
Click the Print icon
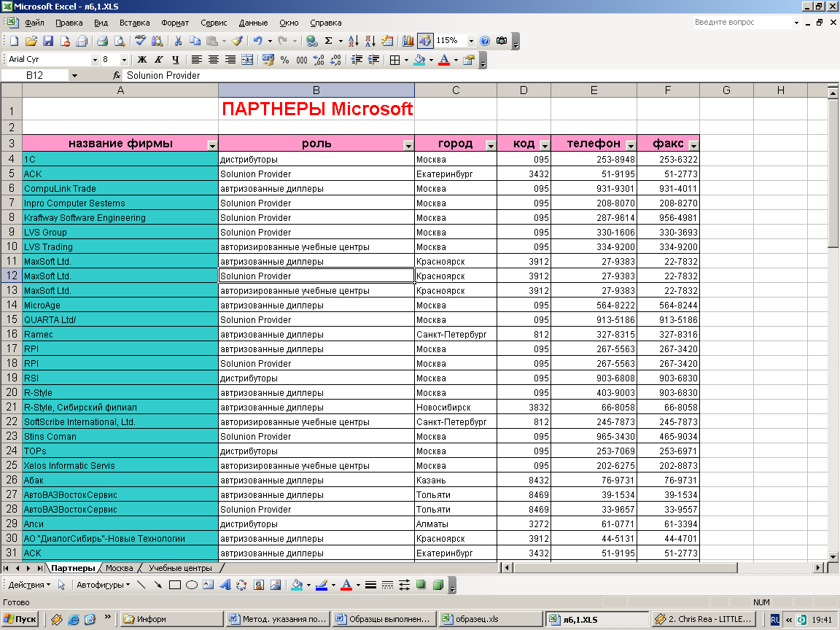(x=102, y=41)
